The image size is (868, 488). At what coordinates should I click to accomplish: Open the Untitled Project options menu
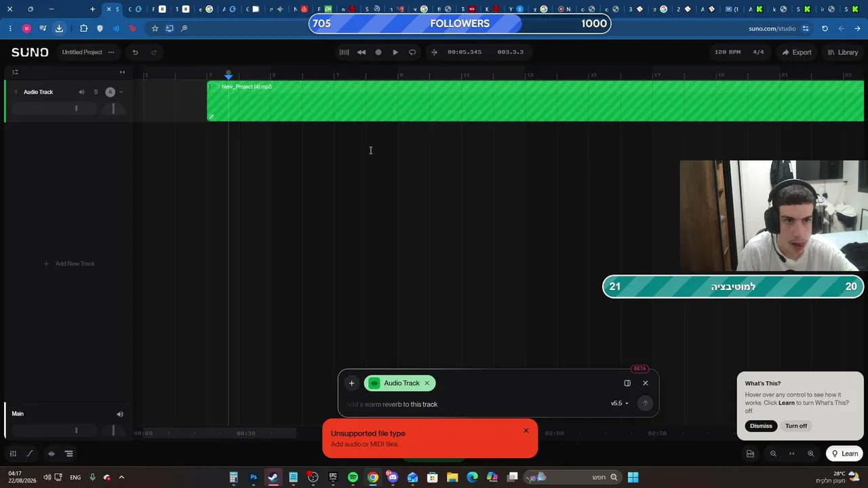coord(111,52)
